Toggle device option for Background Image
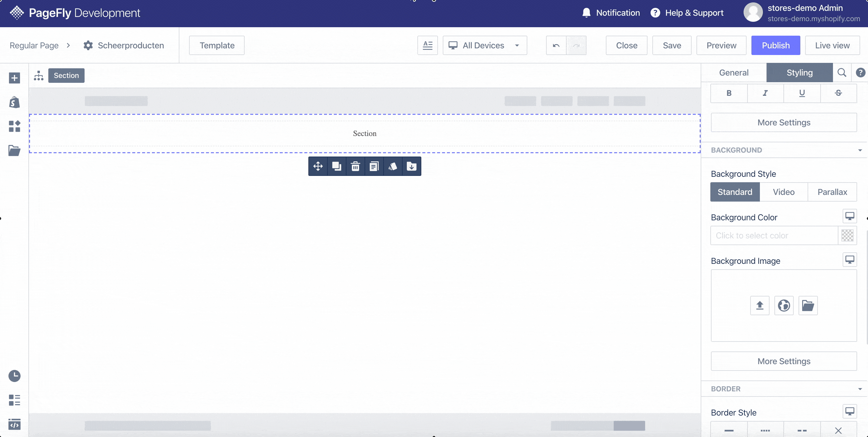This screenshot has width=868, height=437. point(850,260)
